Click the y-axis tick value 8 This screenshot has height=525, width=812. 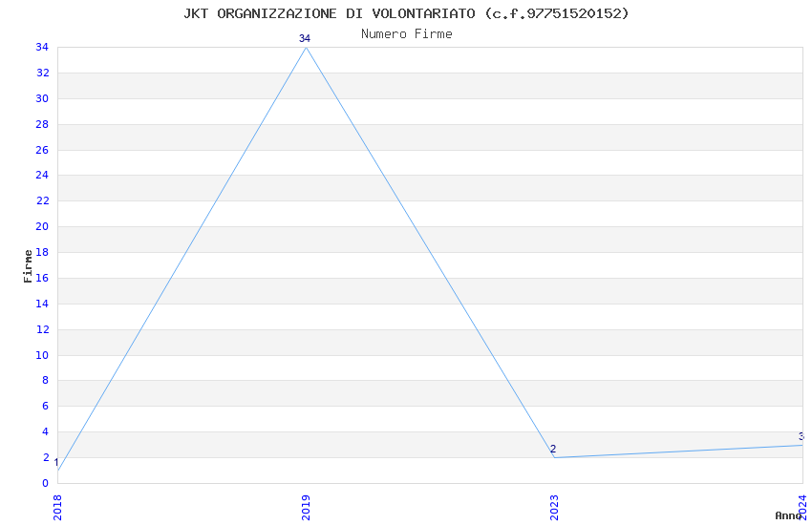tap(45, 380)
